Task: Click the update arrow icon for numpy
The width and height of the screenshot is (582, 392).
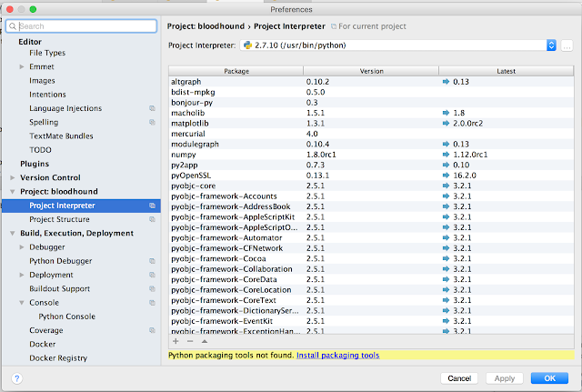Action: pyautogui.click(x=446, y=155)
